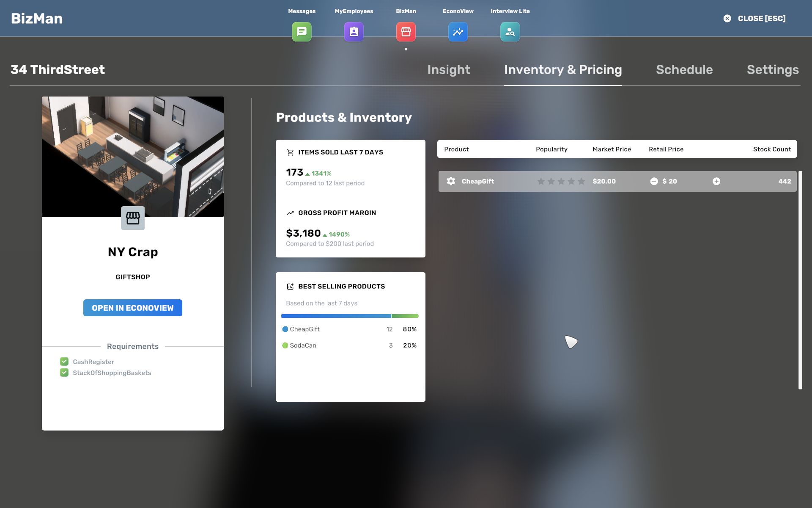This screenshot has height=508, width=812.
Task: Click the blue CheapGift legend dot
Action: pyautogui.click(x=285, y=329)
